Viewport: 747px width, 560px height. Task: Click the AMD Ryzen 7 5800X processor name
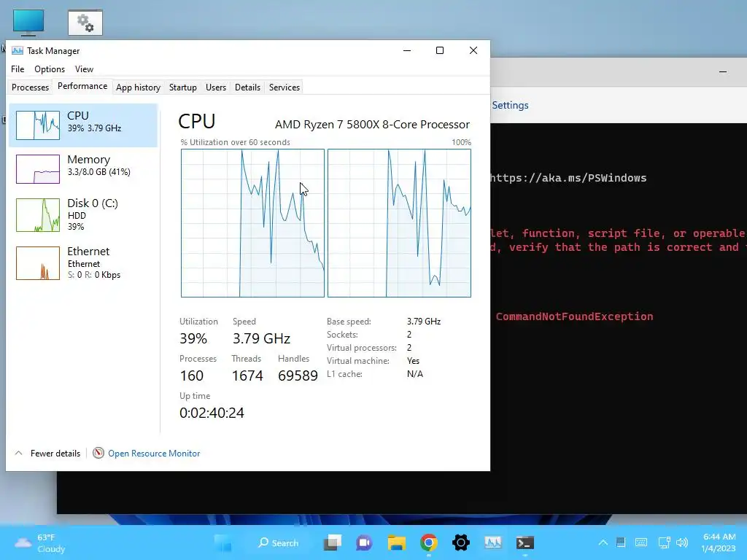372,124
